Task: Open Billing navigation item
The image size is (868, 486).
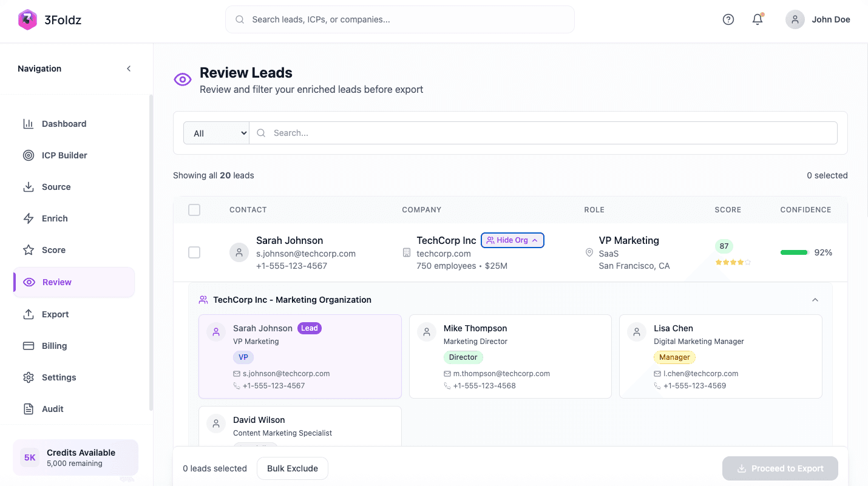Action: 74,346
